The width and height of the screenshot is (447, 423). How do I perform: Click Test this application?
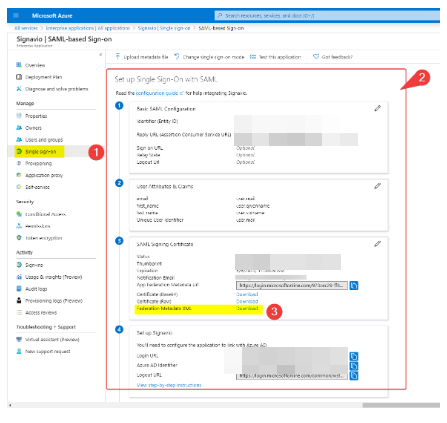click(276, 57)
